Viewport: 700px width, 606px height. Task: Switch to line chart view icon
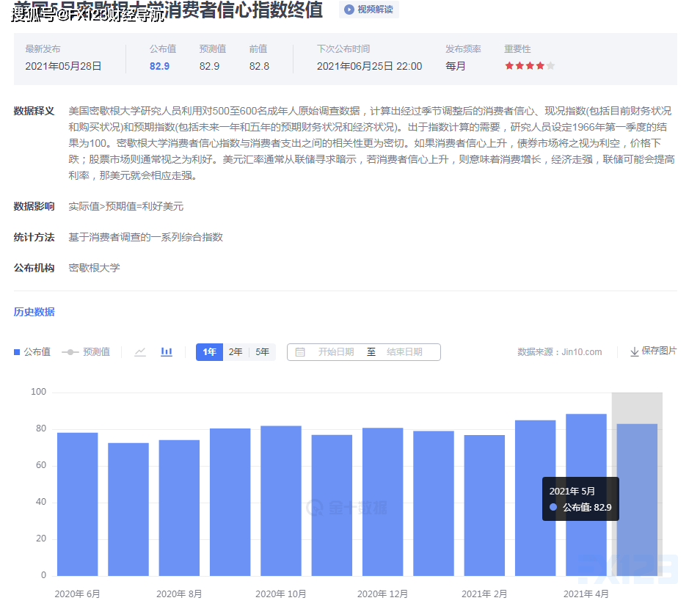click(x=140, y=352)
